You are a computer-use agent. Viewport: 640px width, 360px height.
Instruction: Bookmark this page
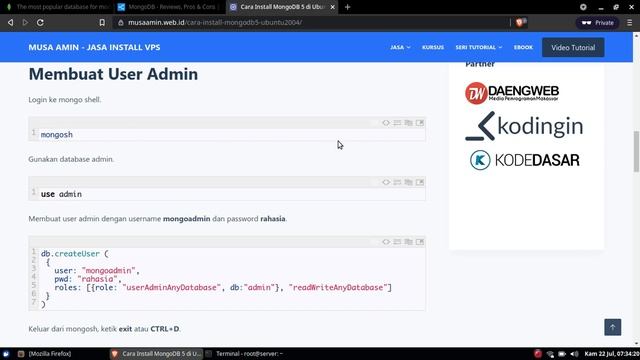coord(102,22)
